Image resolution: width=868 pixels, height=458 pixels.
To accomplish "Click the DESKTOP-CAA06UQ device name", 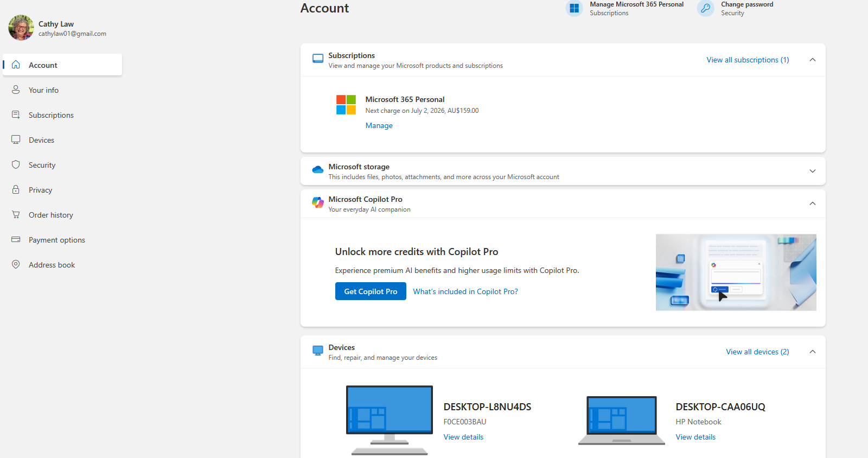I will [720, 407].
